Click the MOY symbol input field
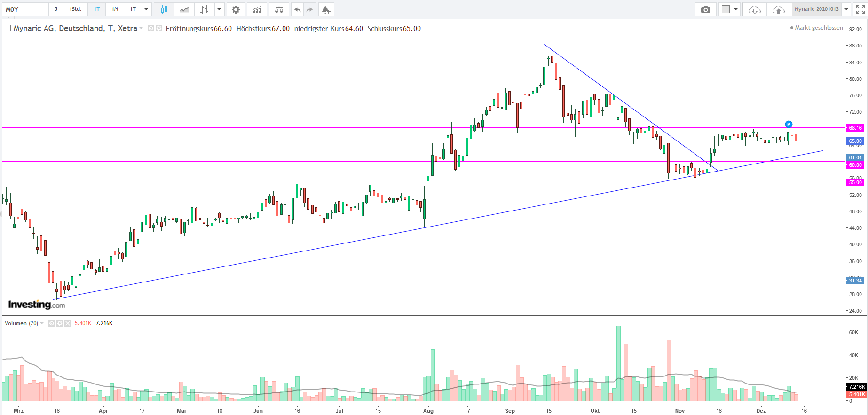Viewport: 868px width, 415px height. coord(26,9)
